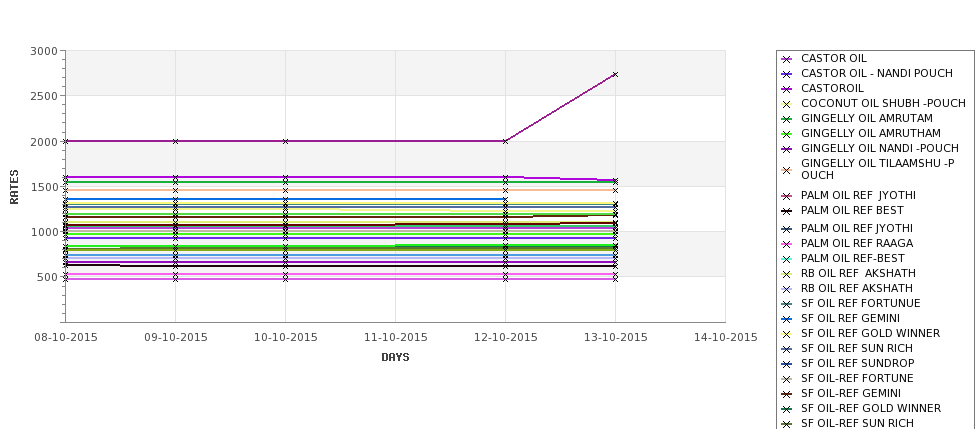
Task: Click the 2000 rate data point on 09-10-2015
Action: click(x=175, y=141)
